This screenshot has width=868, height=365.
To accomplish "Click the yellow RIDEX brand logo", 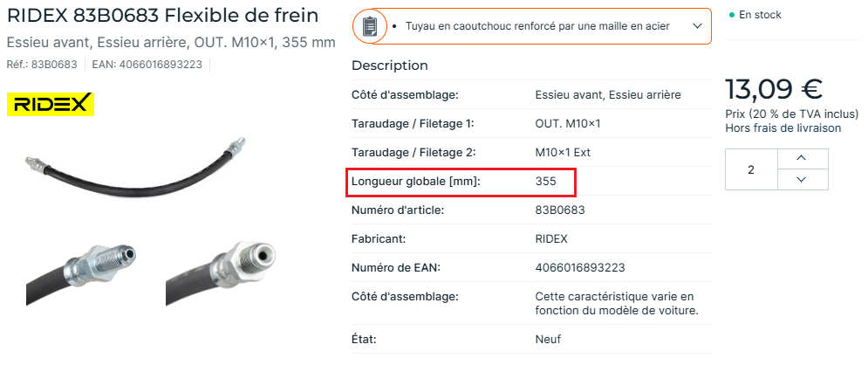I will [50, 105].
